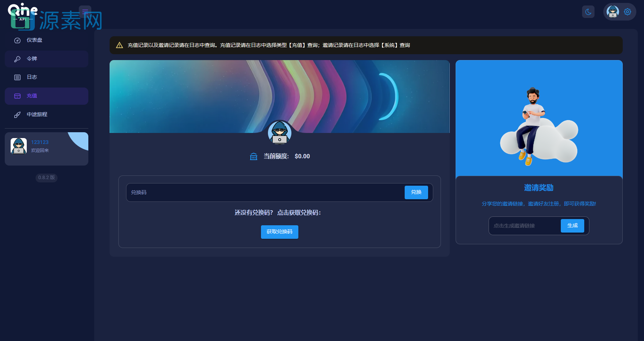Click the rocket icon in sidebar

tap(17, 115)
